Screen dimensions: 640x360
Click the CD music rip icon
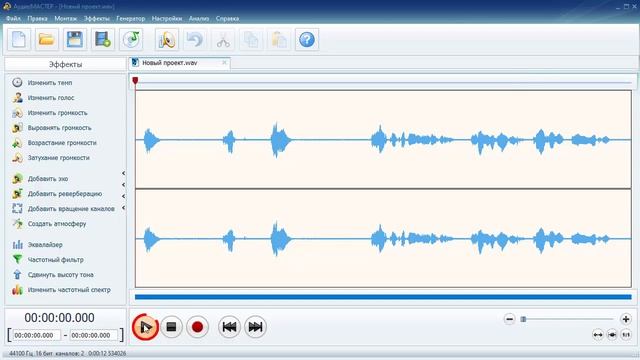tap(131, 40)
